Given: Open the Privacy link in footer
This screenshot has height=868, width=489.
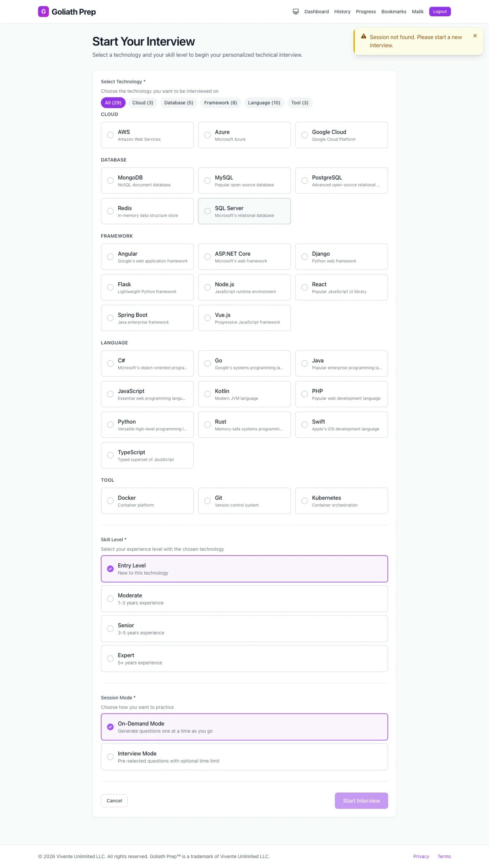Looking at the screenshot, I should (421, 857).
